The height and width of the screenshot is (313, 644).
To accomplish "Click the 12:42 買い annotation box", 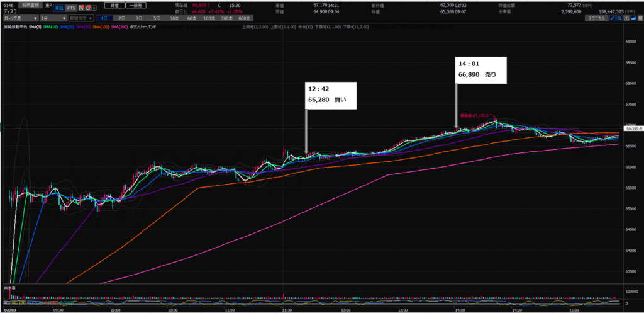I will (331, 94).
